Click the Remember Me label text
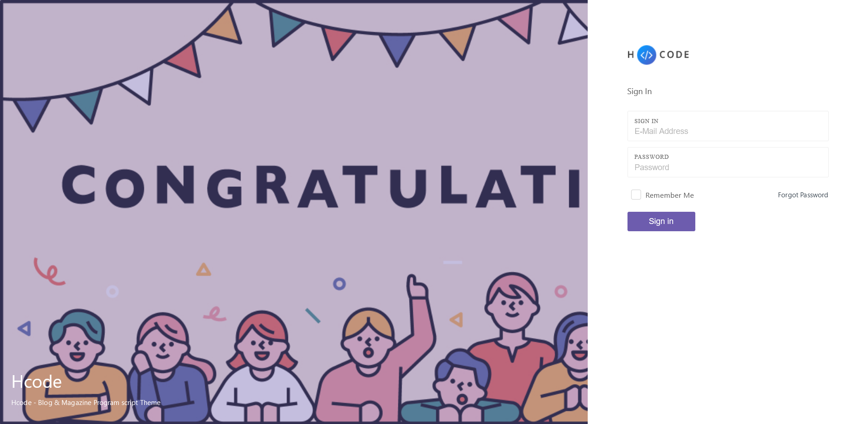Viewport: 868px width, 424px height. 670,195
